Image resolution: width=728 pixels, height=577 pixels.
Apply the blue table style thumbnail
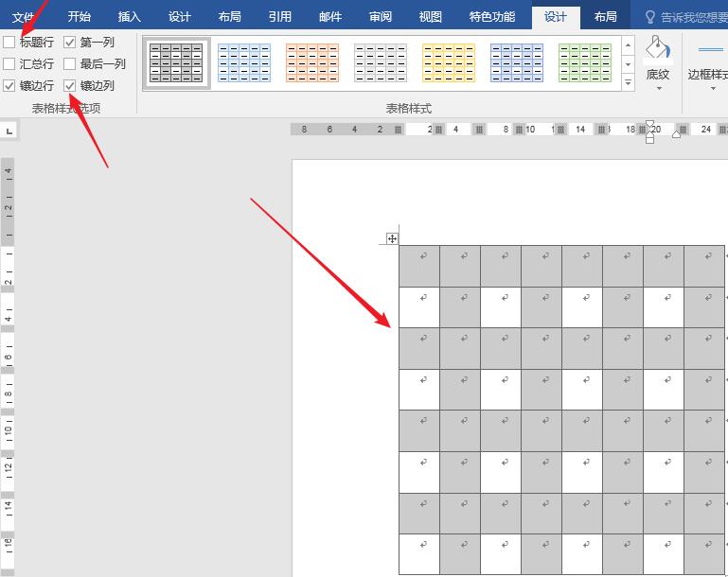(x=244, y=63)
